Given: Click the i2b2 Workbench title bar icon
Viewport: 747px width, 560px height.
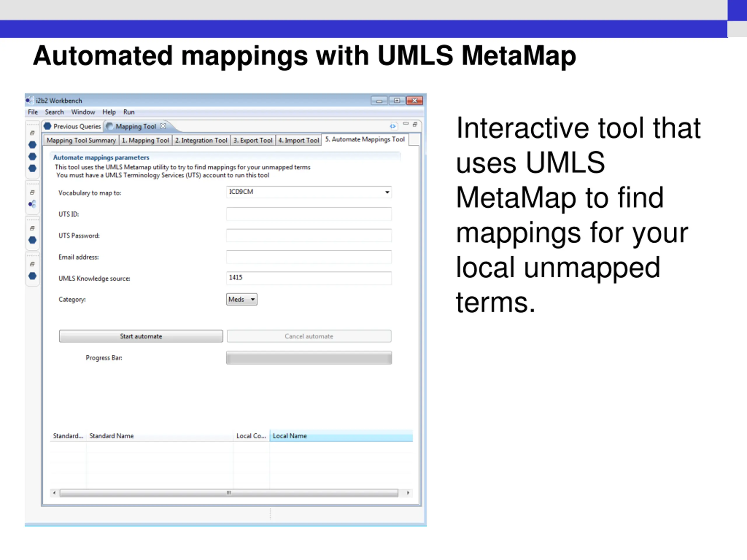Looking at the screenshot, I should (x=30, y=100).
